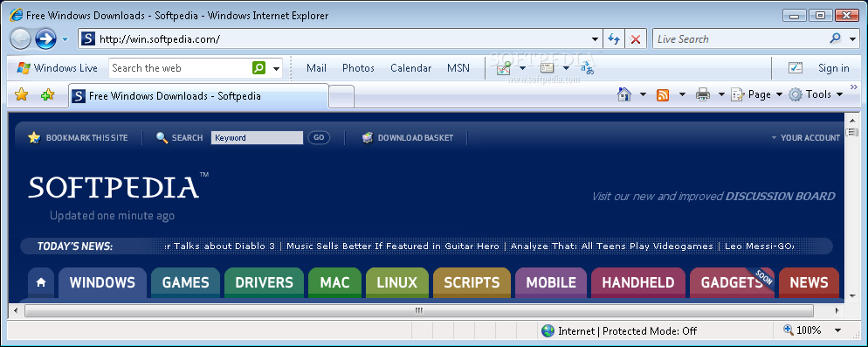The height and width of the screenshot is (347, 868).
Task: Click the horizontal scrollbar thumb
Action: 419,310
